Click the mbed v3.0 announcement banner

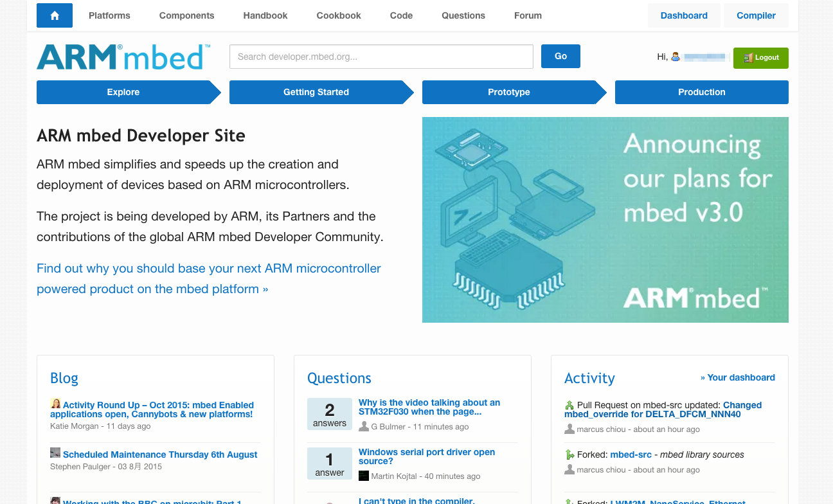(605, 219)
